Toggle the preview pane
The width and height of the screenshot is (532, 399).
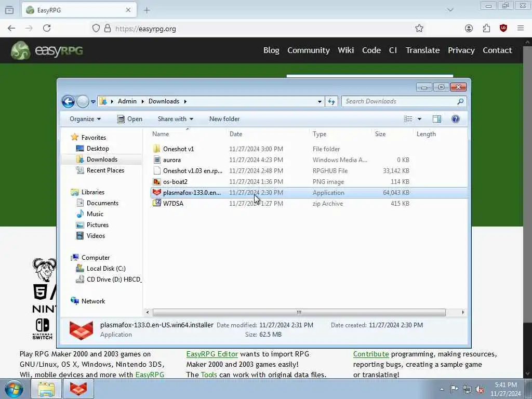coord(437,119)
